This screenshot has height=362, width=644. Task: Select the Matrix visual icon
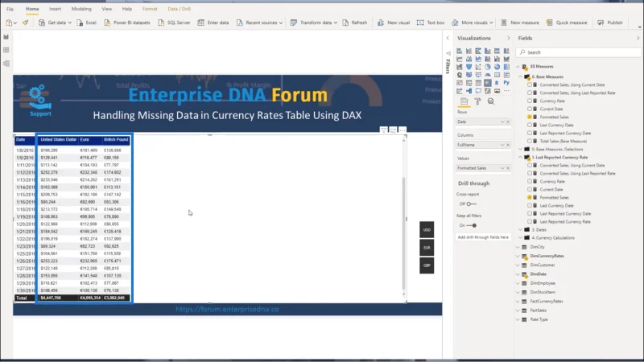tap(488, 83)
